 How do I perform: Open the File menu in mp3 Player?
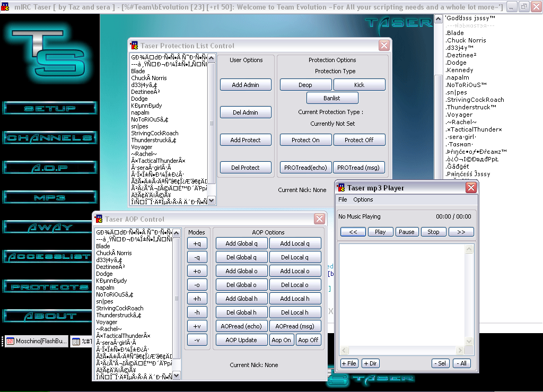tap(343, 199)
